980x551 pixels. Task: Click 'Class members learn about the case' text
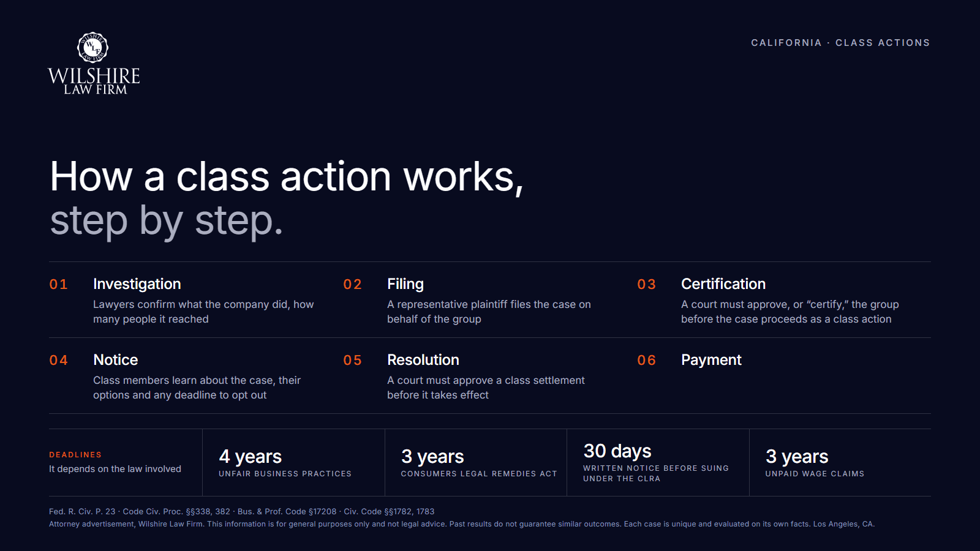pos(197,388)
